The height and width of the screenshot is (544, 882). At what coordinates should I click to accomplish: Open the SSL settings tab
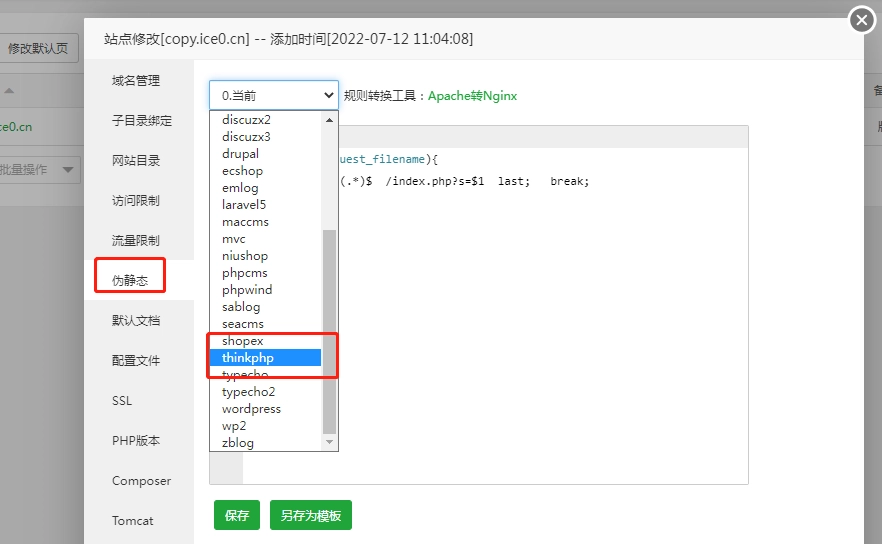click(122, 401)
